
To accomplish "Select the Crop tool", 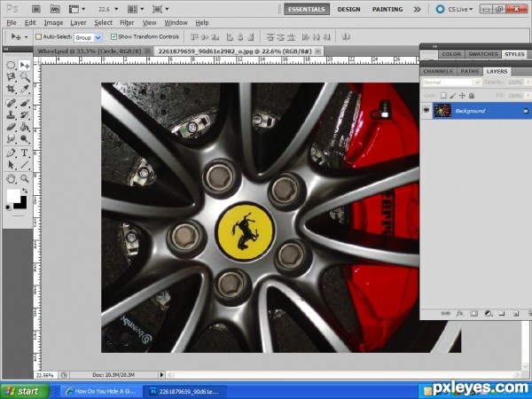I will (11, 90).
